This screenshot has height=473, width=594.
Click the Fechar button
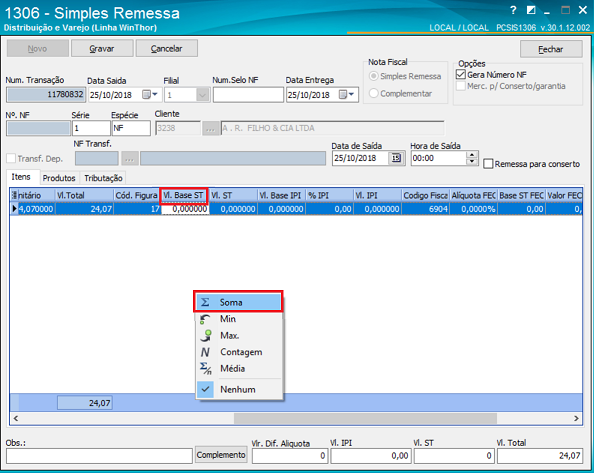click(x=551, y=49)
